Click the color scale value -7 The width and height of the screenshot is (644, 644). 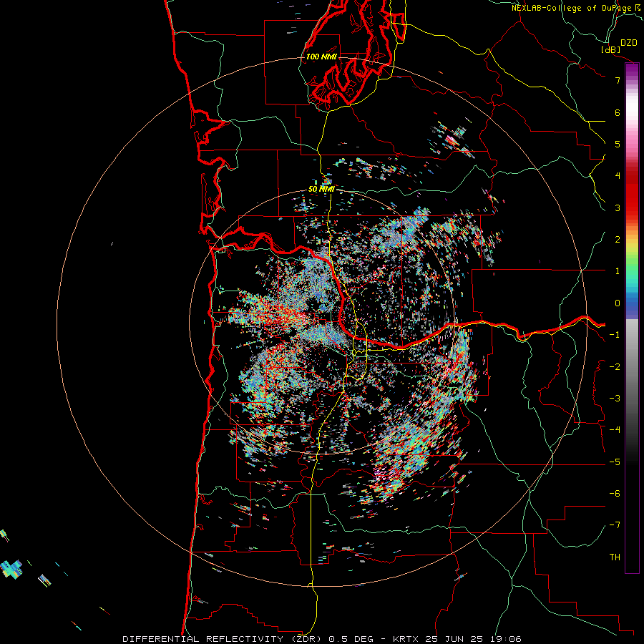[x=615, y=525]
